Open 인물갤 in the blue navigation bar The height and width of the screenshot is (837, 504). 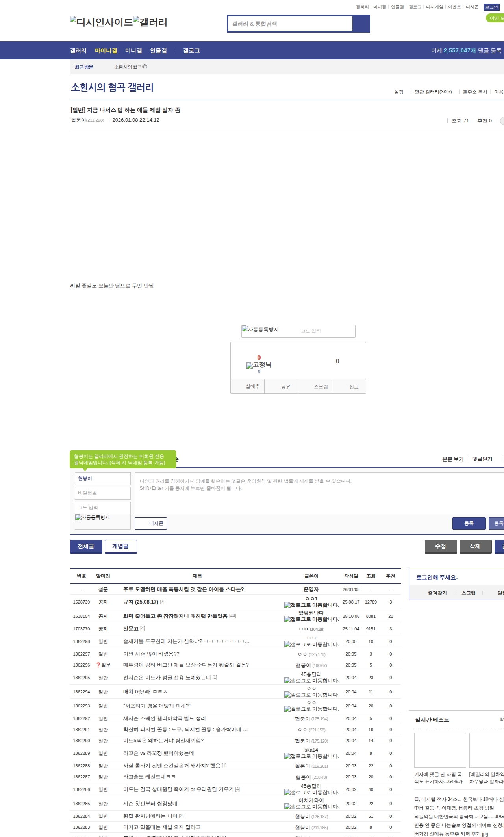coord(158,50)
